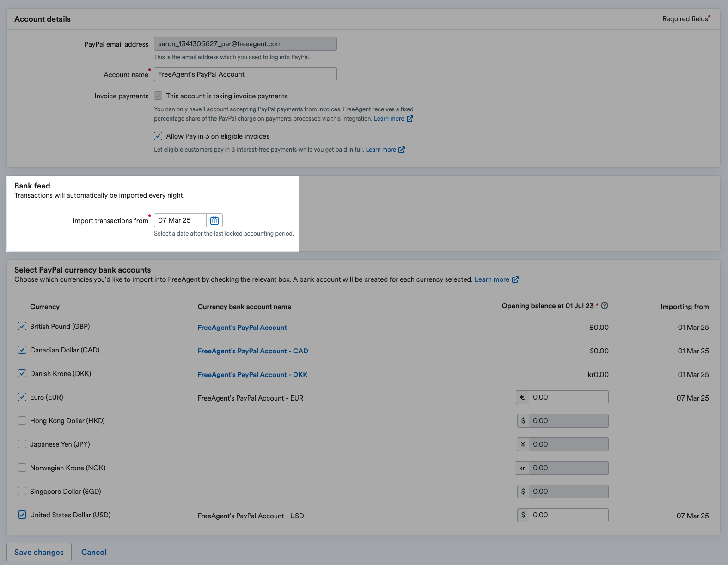Click 07 Mar 25 importing date for USD
The width and height of the screenshot is (728, 565).
(692, 516)
